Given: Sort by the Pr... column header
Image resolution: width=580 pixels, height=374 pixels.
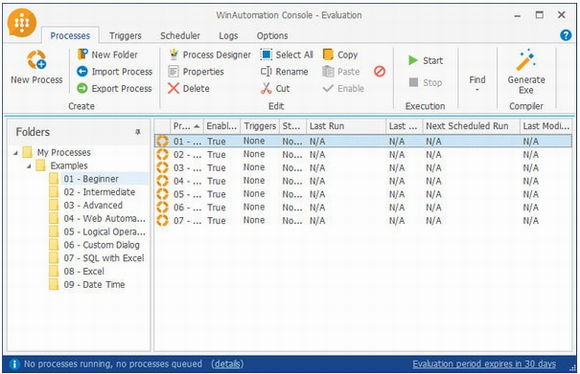Looking at the screenshot, I should point(187,126).
